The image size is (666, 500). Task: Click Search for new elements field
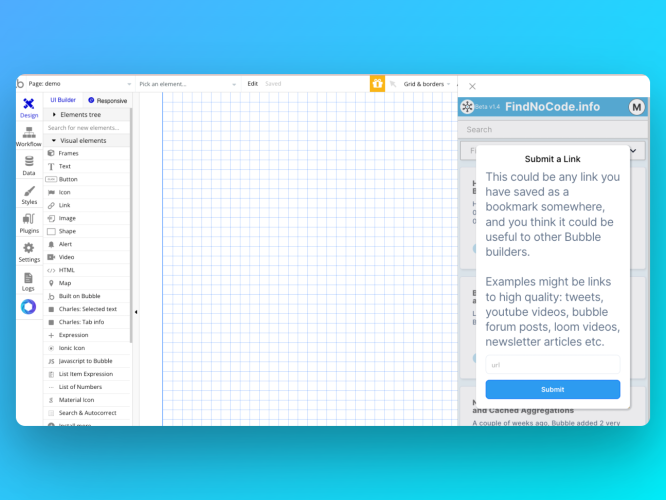[87, 128]
